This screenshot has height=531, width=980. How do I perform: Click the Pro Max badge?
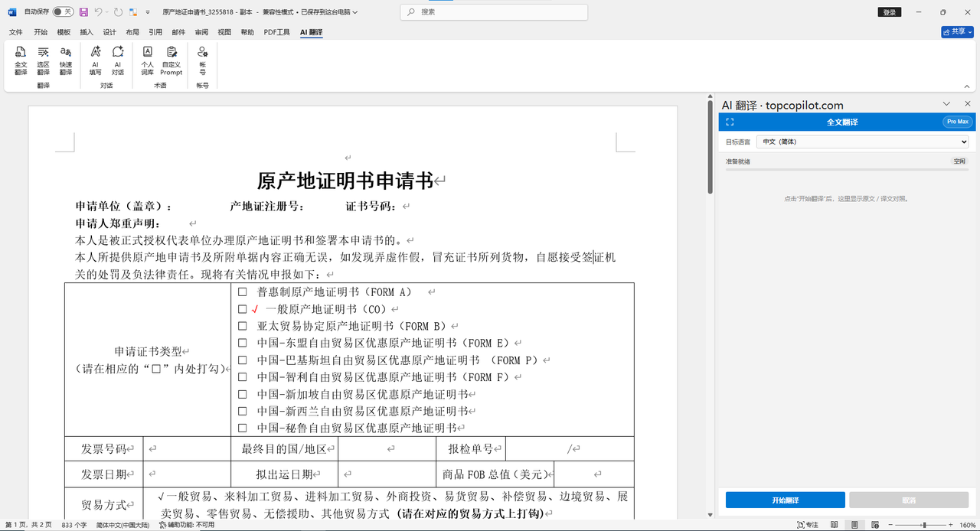[x=957, y=122]
